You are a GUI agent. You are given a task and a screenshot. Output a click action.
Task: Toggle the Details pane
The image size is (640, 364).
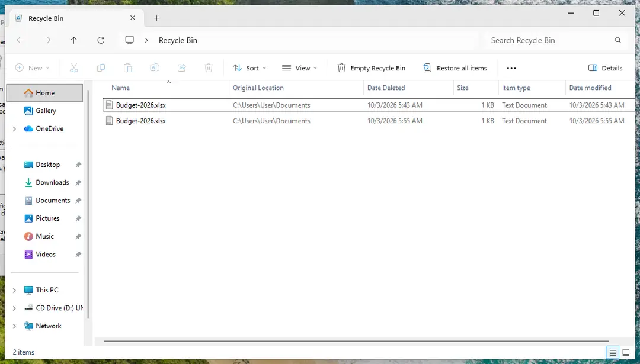tap(605, 68)
